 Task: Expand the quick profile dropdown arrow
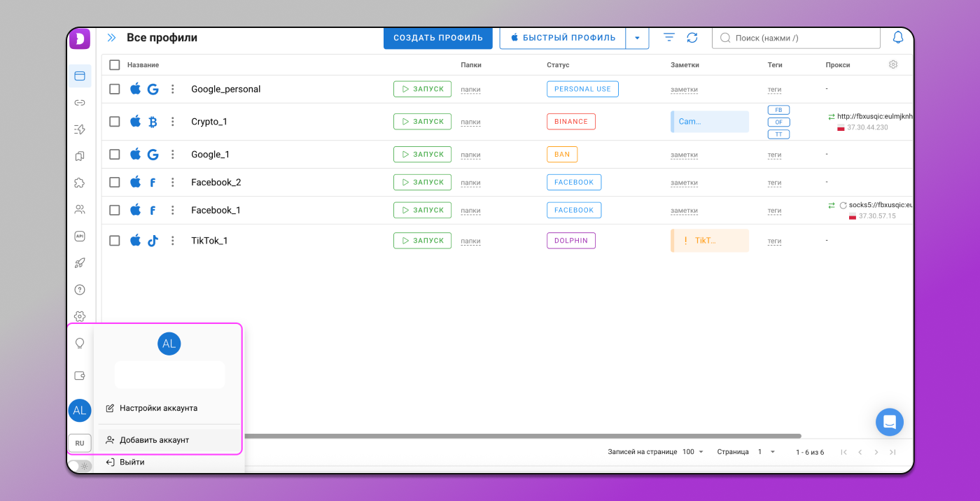637,38
